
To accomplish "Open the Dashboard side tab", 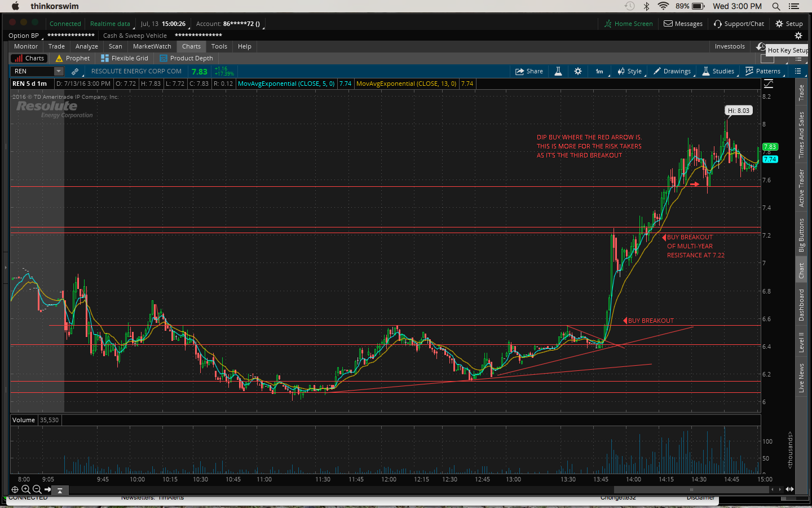I will tap(801, 305).
